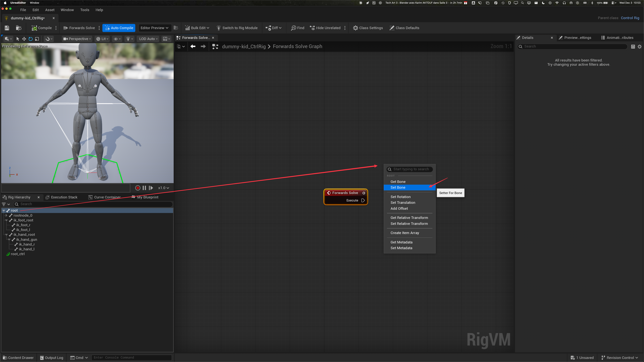Switch to Rig Module

pos(237,28)
